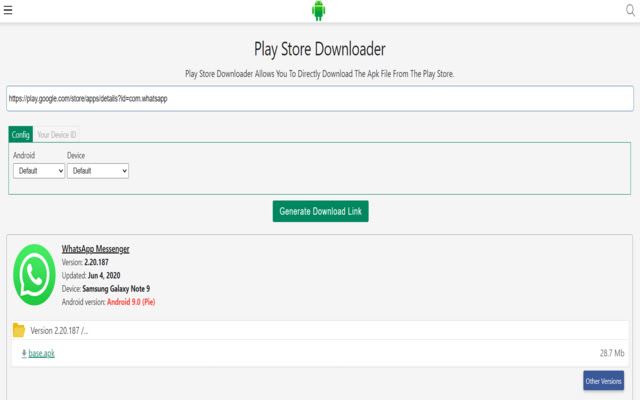This screenshot has height=400, width=640.
Task: Open the search magnifier icon
Action: tap(630, 10)
